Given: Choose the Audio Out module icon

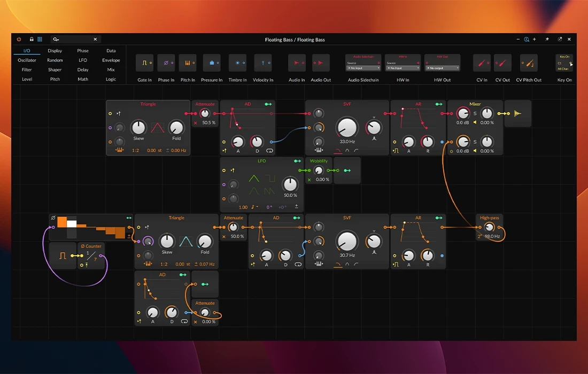Looking at the screenshot, I should (321, 63).
